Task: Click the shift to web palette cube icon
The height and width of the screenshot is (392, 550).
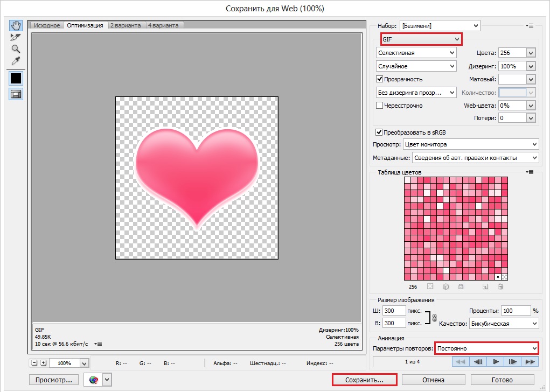Action: click(x=445, y=286)
